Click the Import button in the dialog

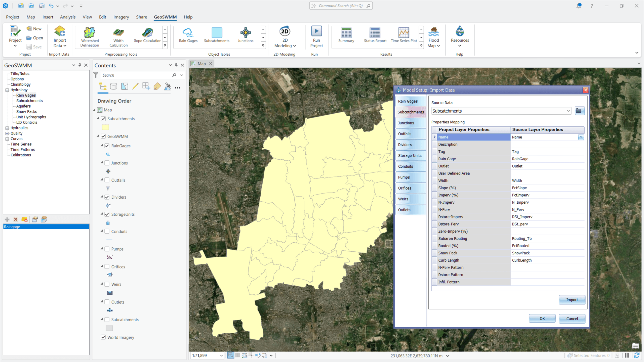click(x=572, y=300)
